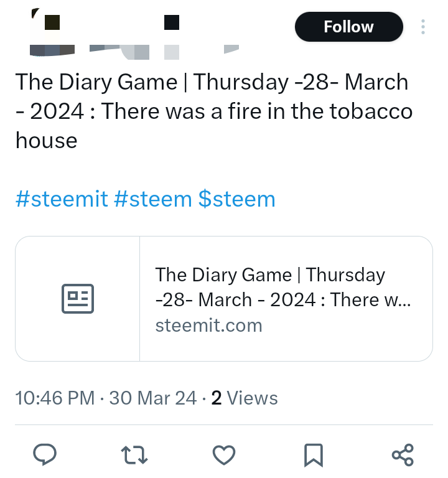The width and height of the screenshot is (448, 478).
Task: Repost this tweet with the retweet icon
Action: tap(134, 455)
